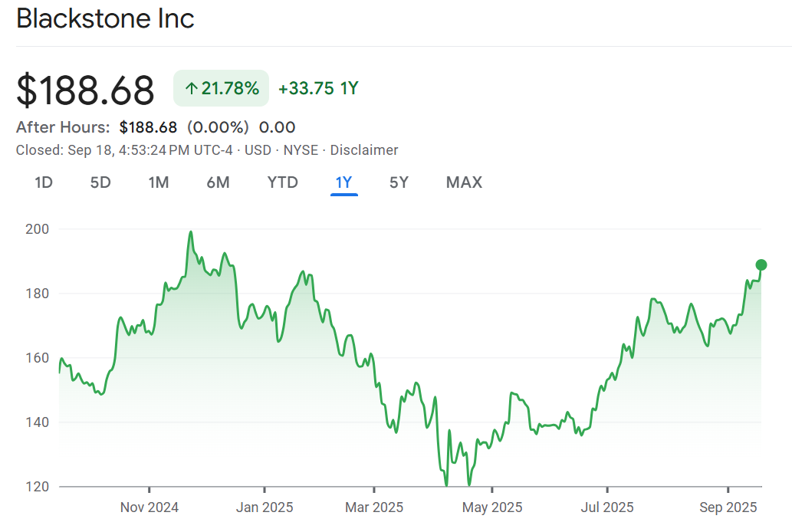
Task: Click the green endpoint dot on chart
Action: [x=761, y=265]
